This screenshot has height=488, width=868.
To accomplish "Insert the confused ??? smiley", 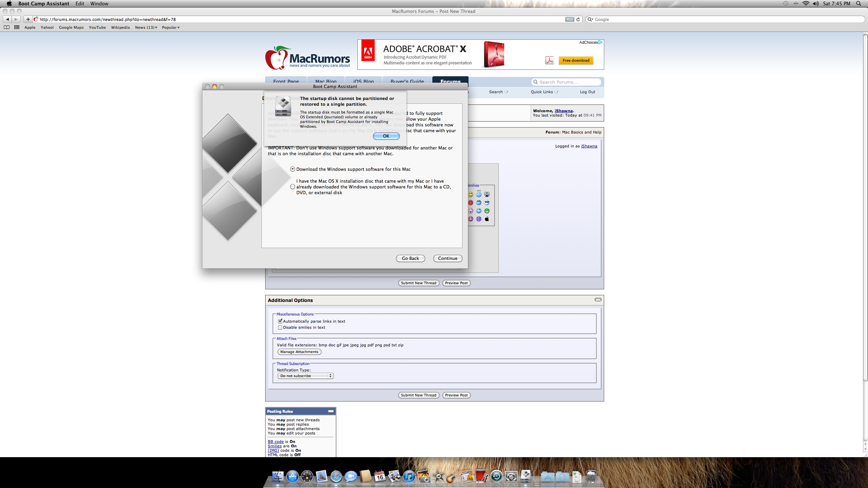I will pyautogui.click(x=479, y=194).
